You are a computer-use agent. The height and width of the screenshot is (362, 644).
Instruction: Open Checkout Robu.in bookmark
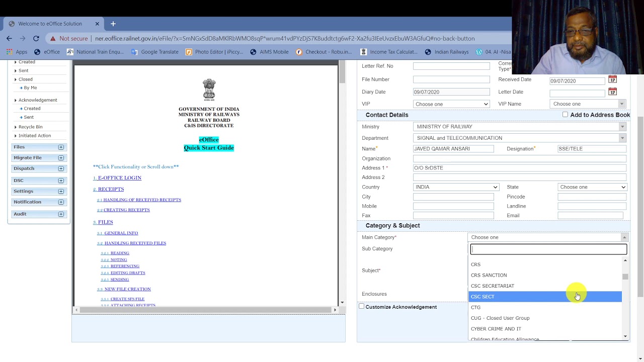tap(324, 52)
